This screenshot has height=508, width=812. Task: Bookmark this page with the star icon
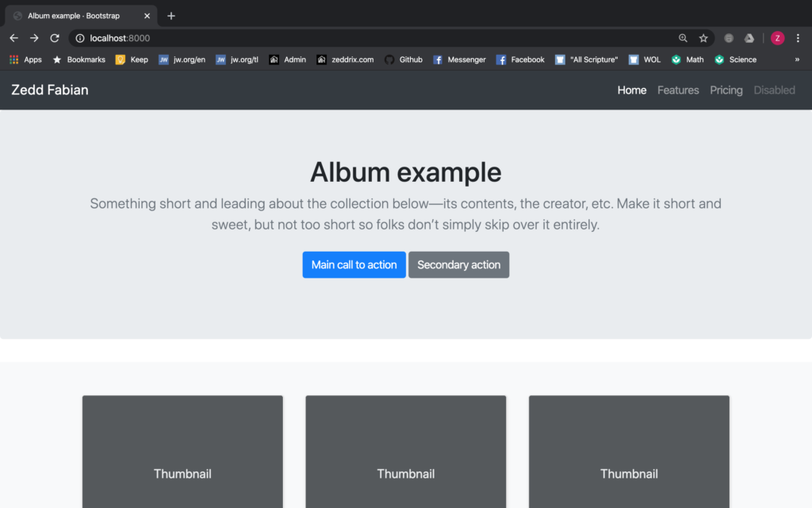click(703, 38)
